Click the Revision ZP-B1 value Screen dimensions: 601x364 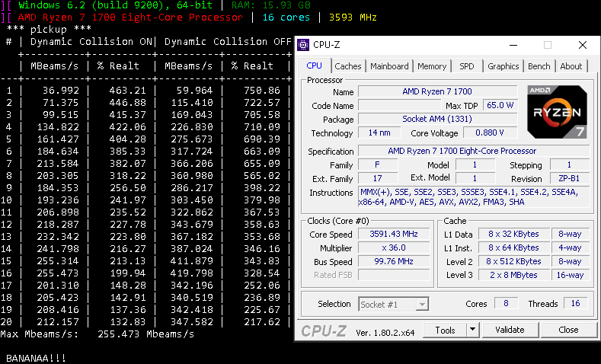(569, 178)
